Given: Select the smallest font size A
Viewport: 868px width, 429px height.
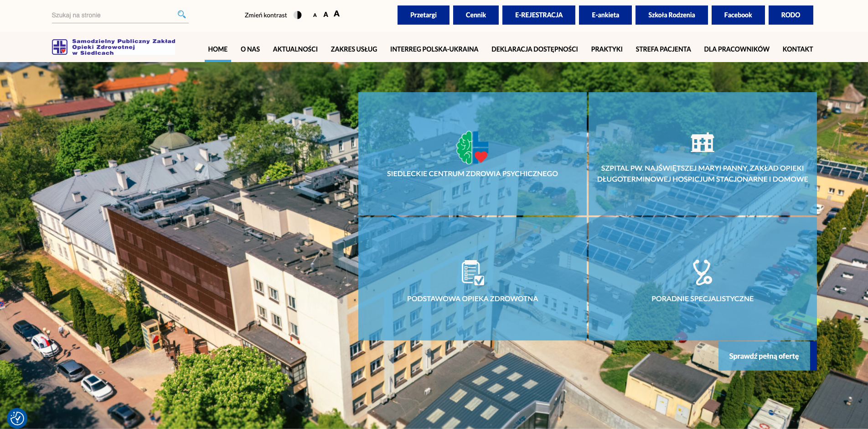Looking at the screenshot, I should click(x=315, y=16).
